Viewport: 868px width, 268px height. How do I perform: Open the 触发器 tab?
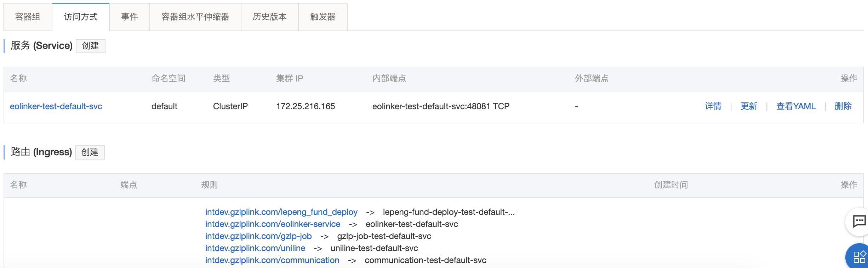(323, 17)
